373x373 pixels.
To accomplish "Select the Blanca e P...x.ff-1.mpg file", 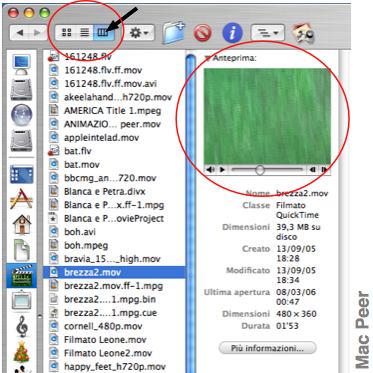I will 114,205.
